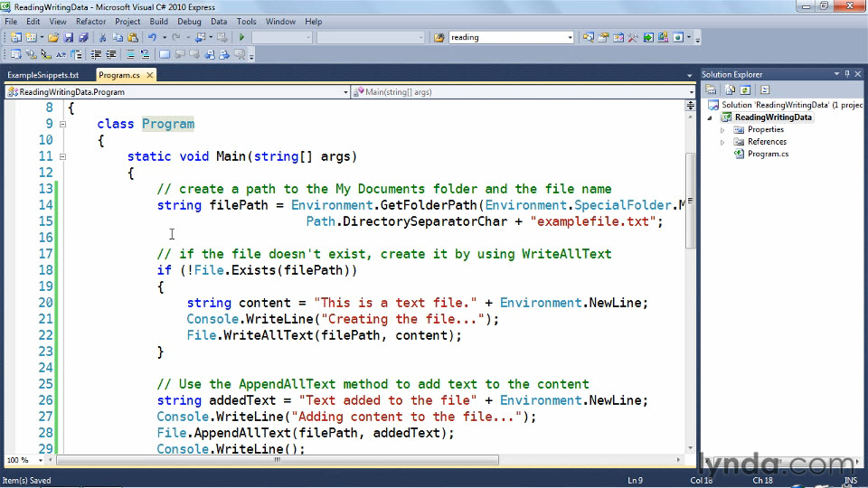Viewport: 868px width, 488px height.
Task: Click 'Ln 9' in the status bar
Action: (x=636, y=481)
